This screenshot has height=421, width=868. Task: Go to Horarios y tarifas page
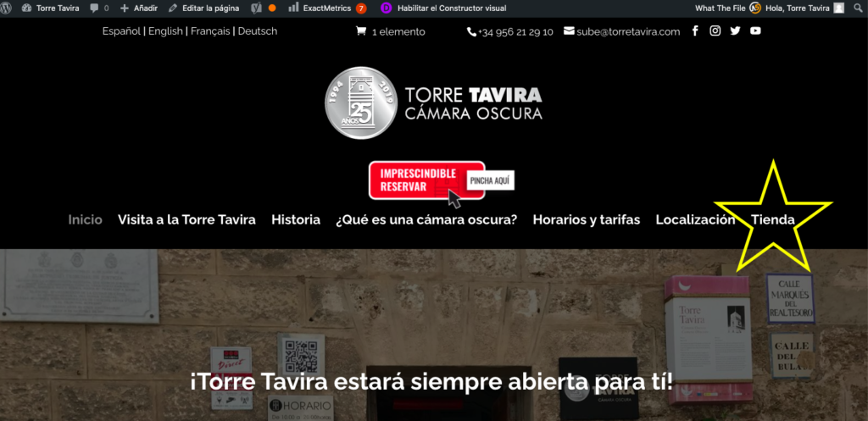[x=586, y=219]
